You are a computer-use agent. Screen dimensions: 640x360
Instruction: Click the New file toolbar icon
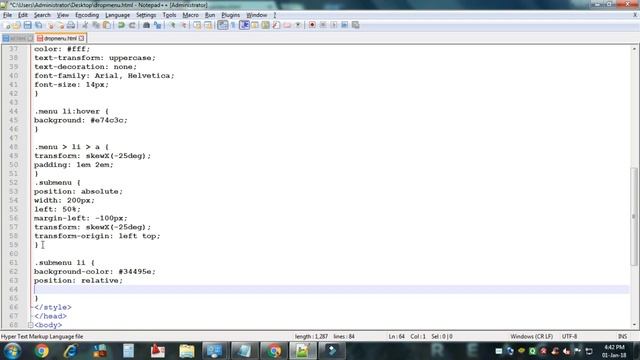[x=6, y=25]
